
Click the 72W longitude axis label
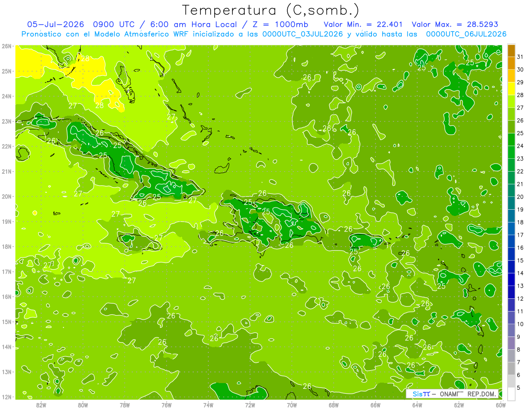tap(250, 405)
